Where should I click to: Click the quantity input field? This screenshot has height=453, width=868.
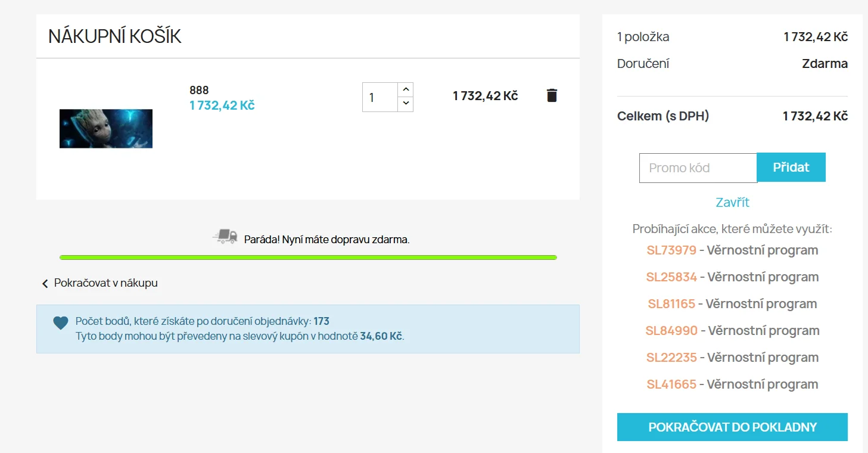pos(379,97)
